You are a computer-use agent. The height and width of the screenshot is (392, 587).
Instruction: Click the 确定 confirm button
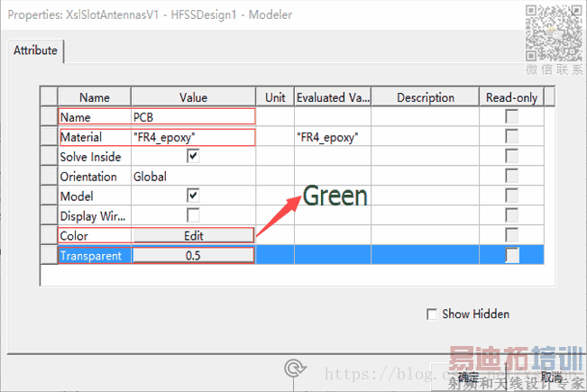click(x=468, y=377)
